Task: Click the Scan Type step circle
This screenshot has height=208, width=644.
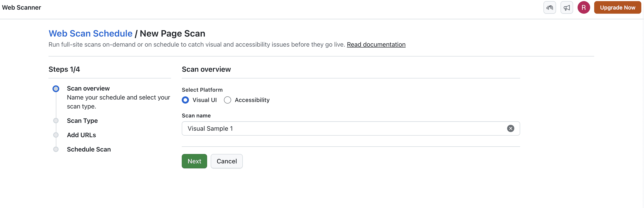Action: [x=56, y=121]
